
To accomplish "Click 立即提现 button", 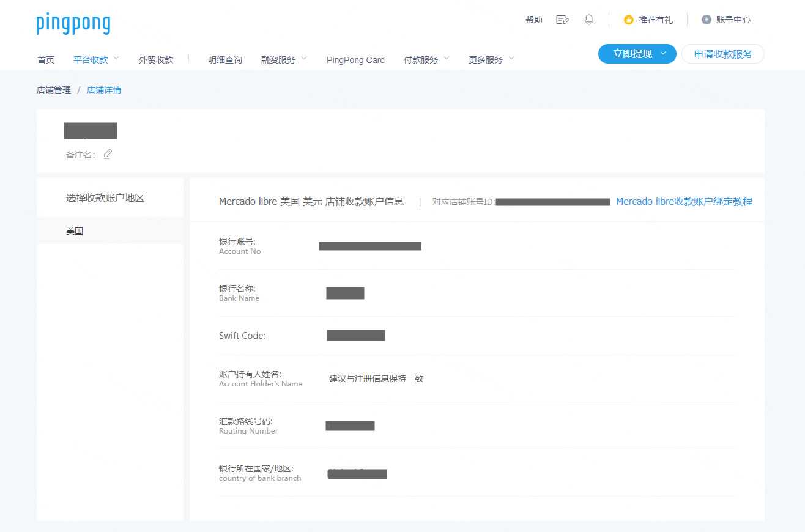I will click(637, 54).
